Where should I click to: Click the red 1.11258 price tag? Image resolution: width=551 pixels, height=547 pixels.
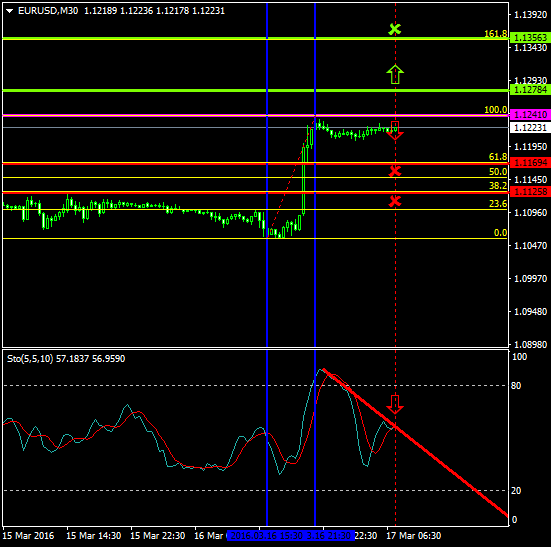[530, 192]
